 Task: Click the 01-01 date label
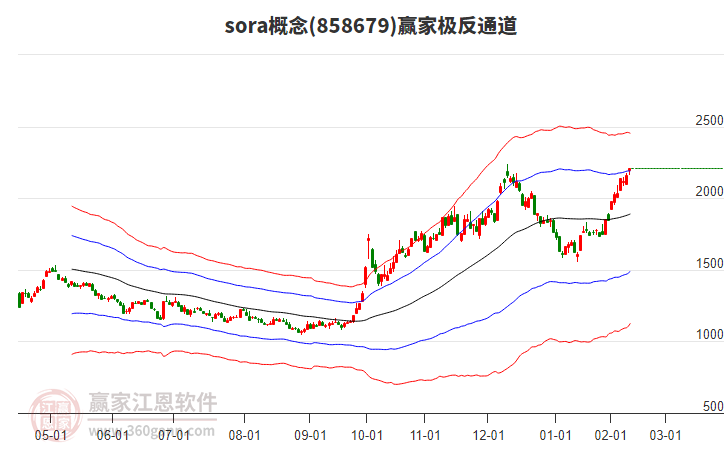click(555, 435)
